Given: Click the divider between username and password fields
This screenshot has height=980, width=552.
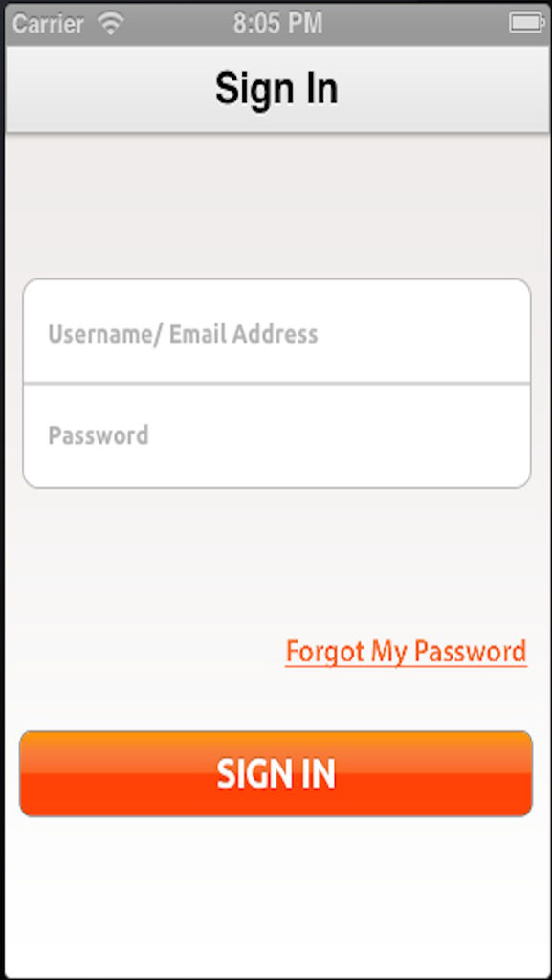Looking at the screenshot, I should pyautogui.click(x=276, y=384).
